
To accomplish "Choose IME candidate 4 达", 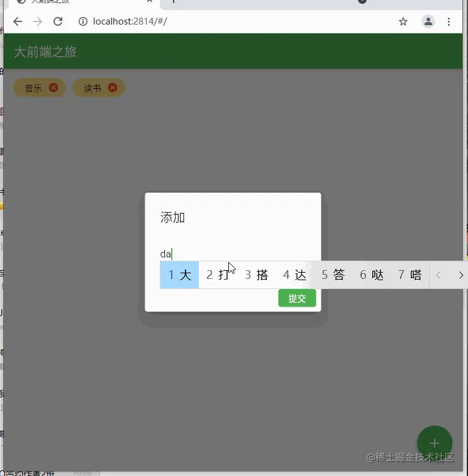I will (x=294, y=275).
